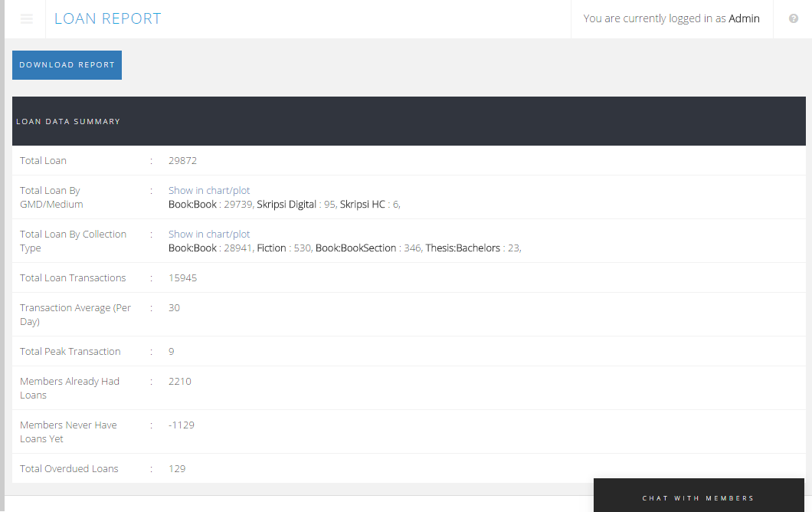812x512 pixels.
Task: Click the Members Already Had Loans value 2210
Action: tap(180, 382)
